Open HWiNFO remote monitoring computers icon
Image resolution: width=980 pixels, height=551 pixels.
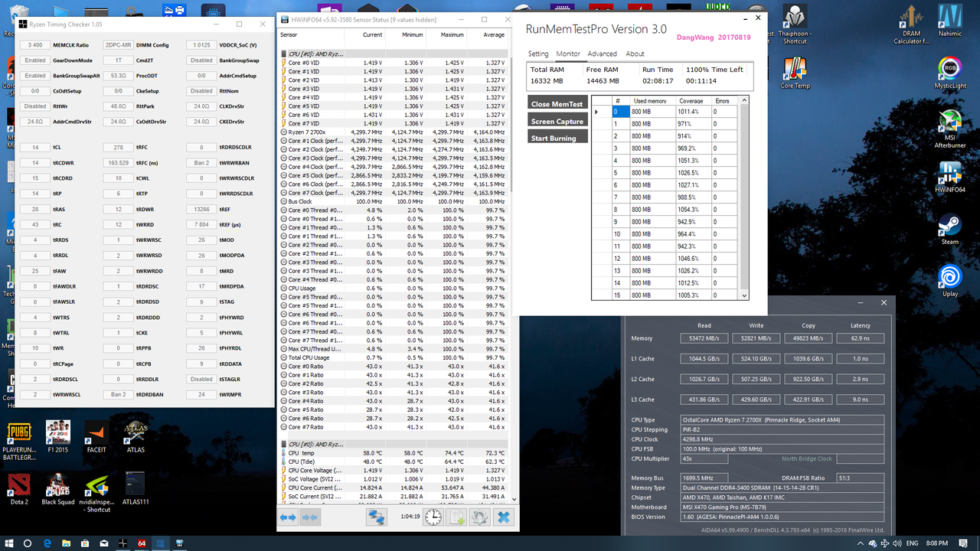377,517
